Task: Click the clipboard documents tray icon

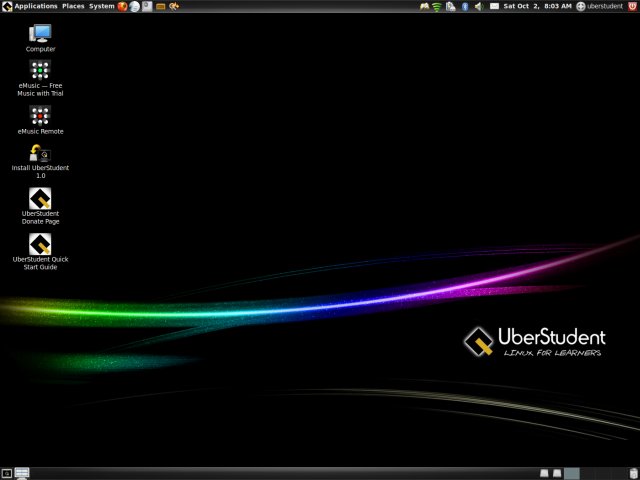Action: pyautogui.click(x=451, y=6)
